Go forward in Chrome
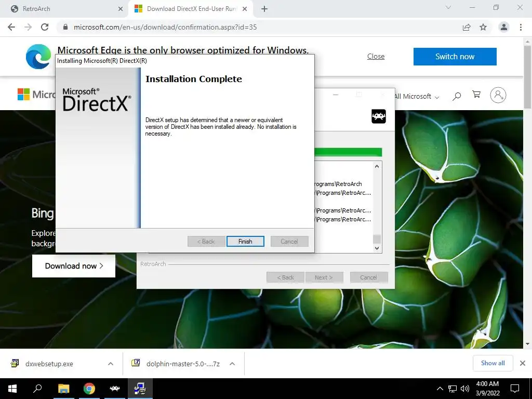Viewport: 532px width, 399px height. [x=28, y=27]
